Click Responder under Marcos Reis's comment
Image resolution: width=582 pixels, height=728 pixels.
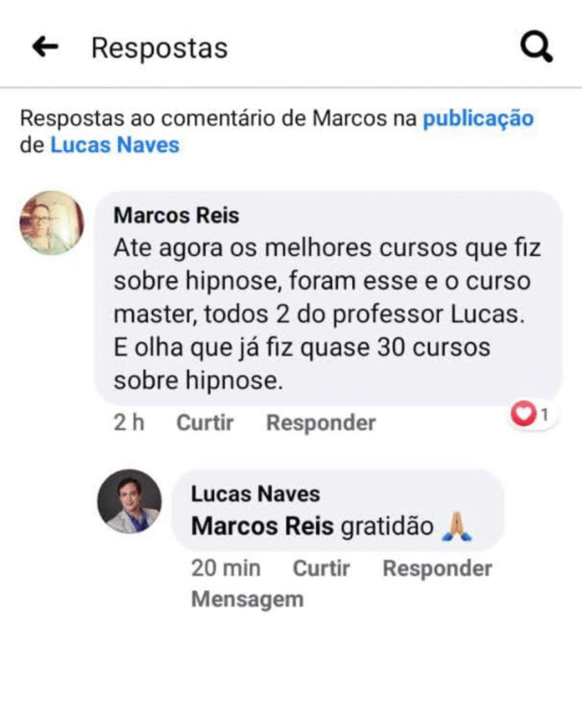[x=320, y=423]
